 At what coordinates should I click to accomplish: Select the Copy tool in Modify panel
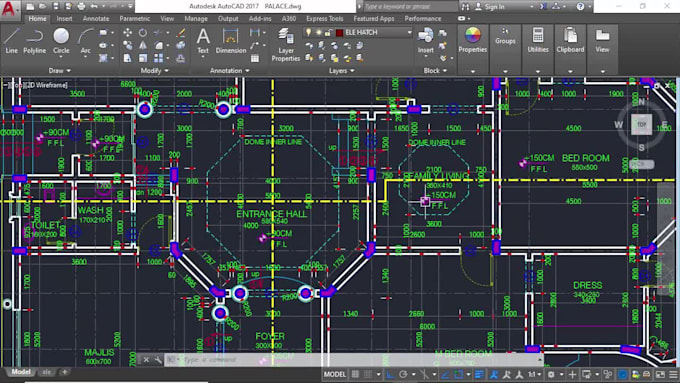[x=128, y=45]
